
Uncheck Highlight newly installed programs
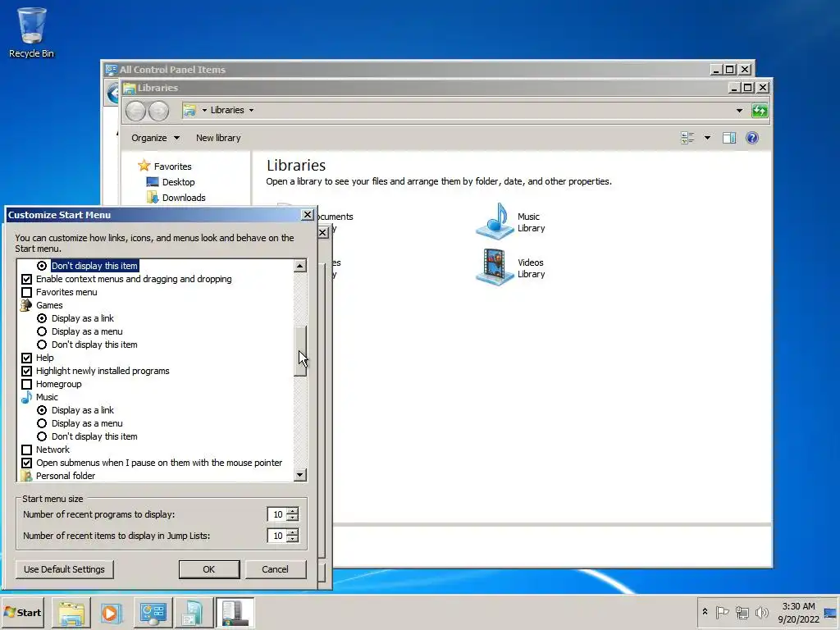[26, 372]
